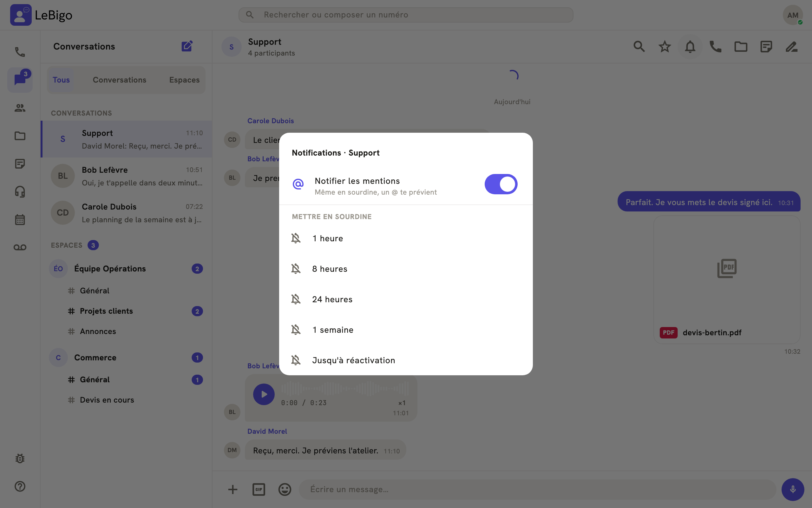
Task: Star the Support conversation
Action: point(665,46)
